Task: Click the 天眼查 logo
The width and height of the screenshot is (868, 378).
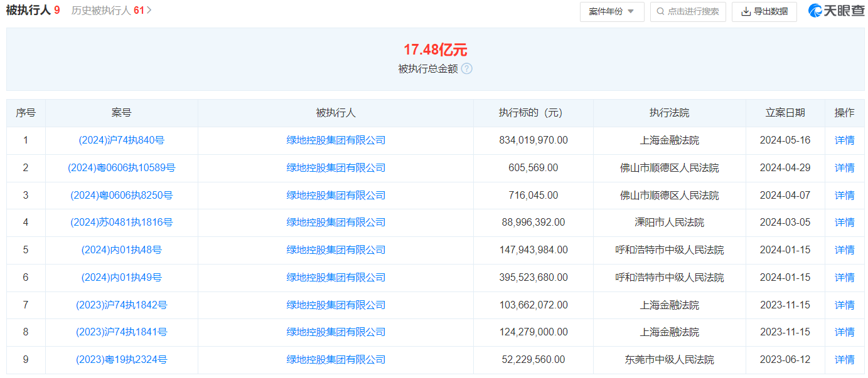Action: 836,11
